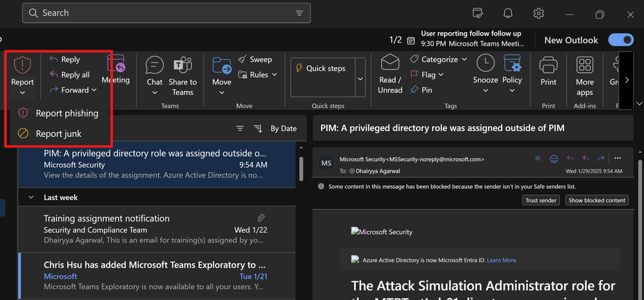Open More apps add-ins
The image size is (644, 300).
coord(585,76)
